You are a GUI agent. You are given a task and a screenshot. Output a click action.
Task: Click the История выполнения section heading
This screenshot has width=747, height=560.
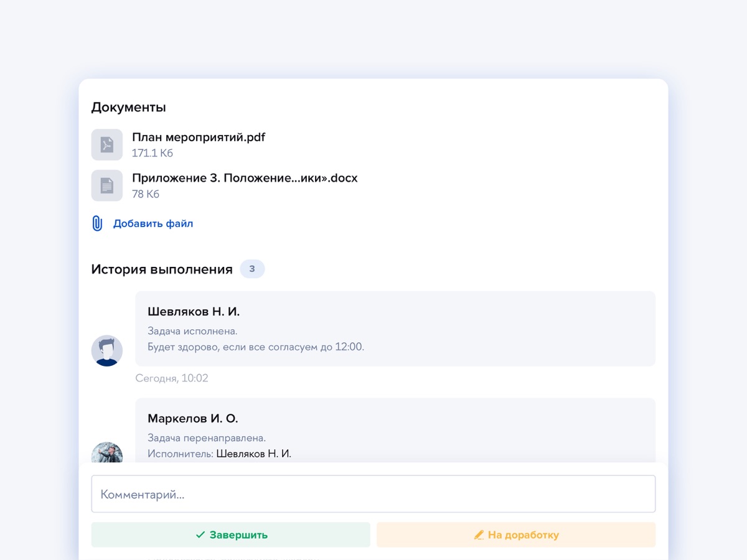pyautogui.click(x=162, y=269)
